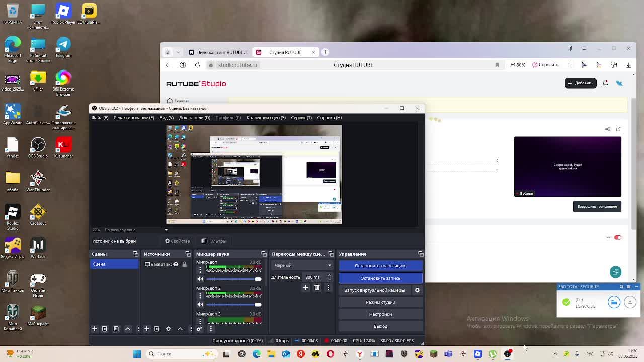The image size is (644, 362).
Task: Adjust the Микр/доп 2 volume slider
Action: click(x=234, y=304)
